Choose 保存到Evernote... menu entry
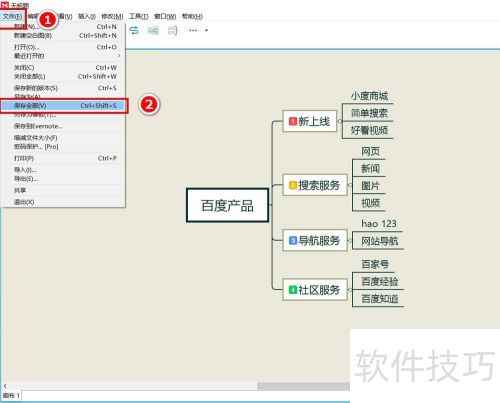The height and width of the screenshot is (403, 500). (63, 126)
